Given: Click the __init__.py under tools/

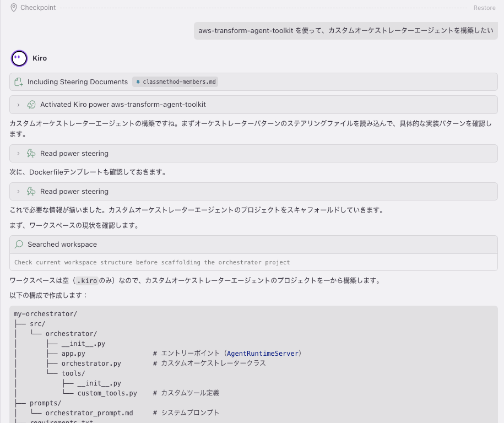Looking at the screenshot, I should (99, 383).
